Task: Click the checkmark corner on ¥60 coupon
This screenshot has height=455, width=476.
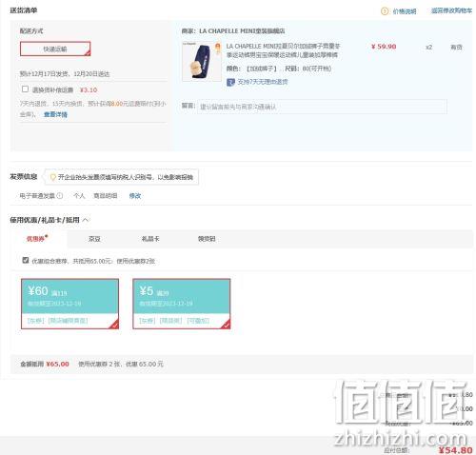Action: click(114, 325)
